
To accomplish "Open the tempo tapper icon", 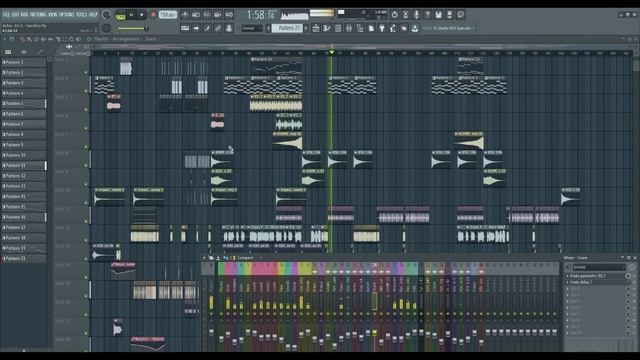I will pyautogui.click(x=393, y=28).
